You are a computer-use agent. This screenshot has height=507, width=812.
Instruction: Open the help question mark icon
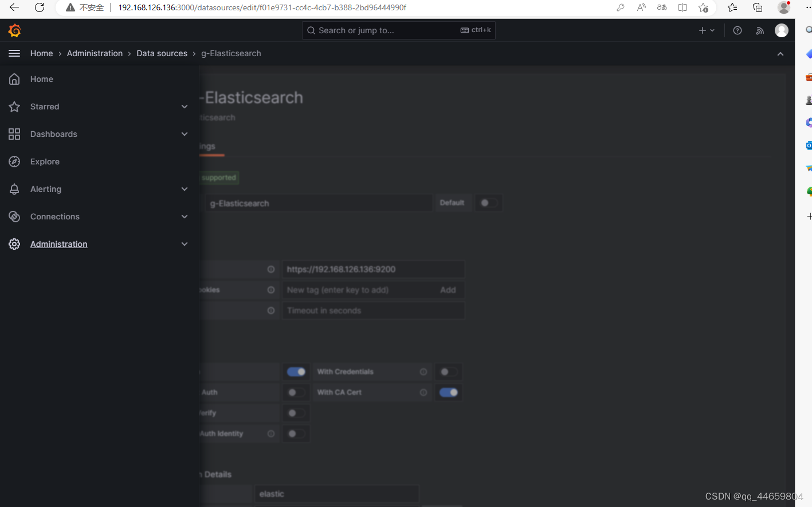click(738, 30)
